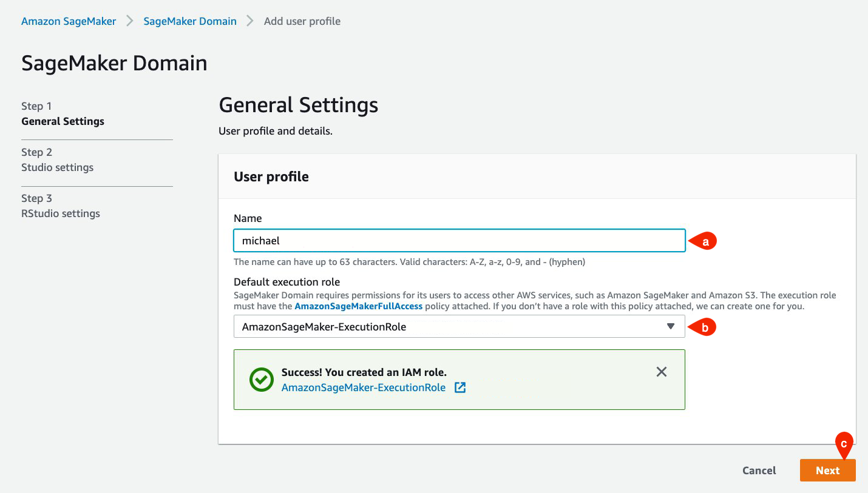The height and width of the screenshot is (493, 868).
Task: Cancel adding the user profile
Action: (759, 471)
